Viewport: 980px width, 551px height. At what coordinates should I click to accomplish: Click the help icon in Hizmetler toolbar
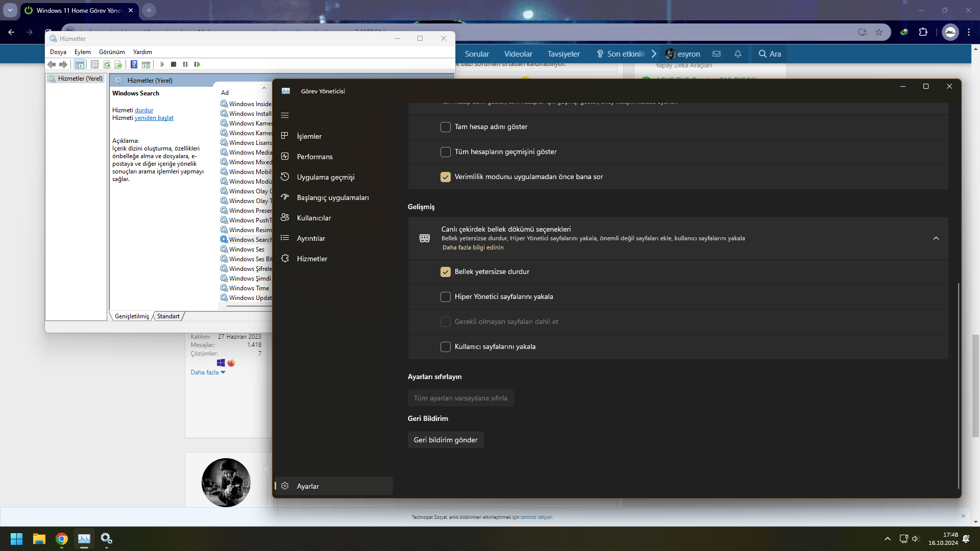tap(134, 64)
